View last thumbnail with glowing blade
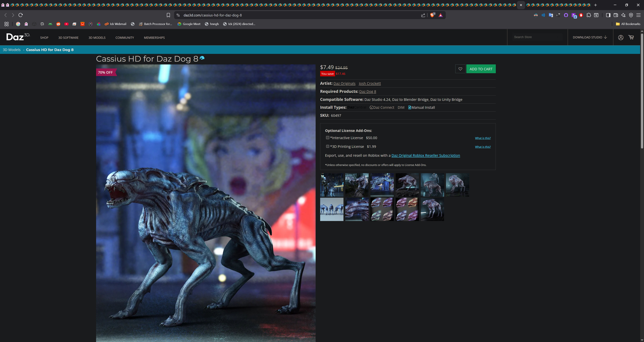 [x=432, y=209]
